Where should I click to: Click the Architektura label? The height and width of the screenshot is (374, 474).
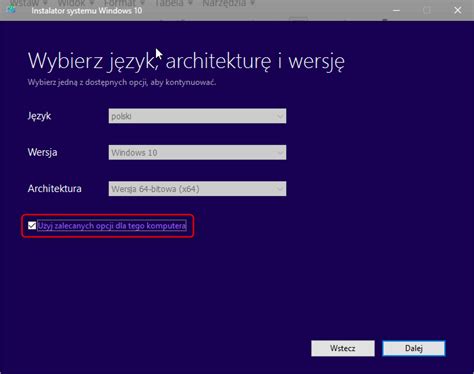[55, 189]
